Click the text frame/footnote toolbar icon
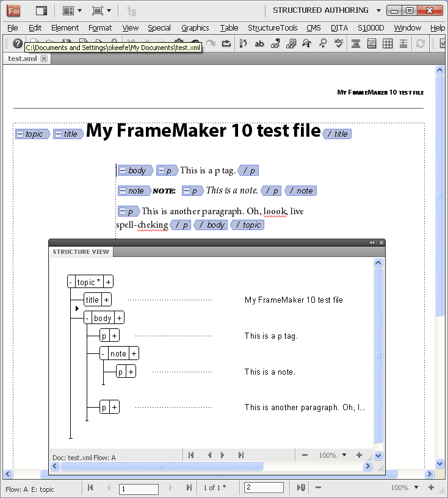448x498 pixels. click(372, 43)
